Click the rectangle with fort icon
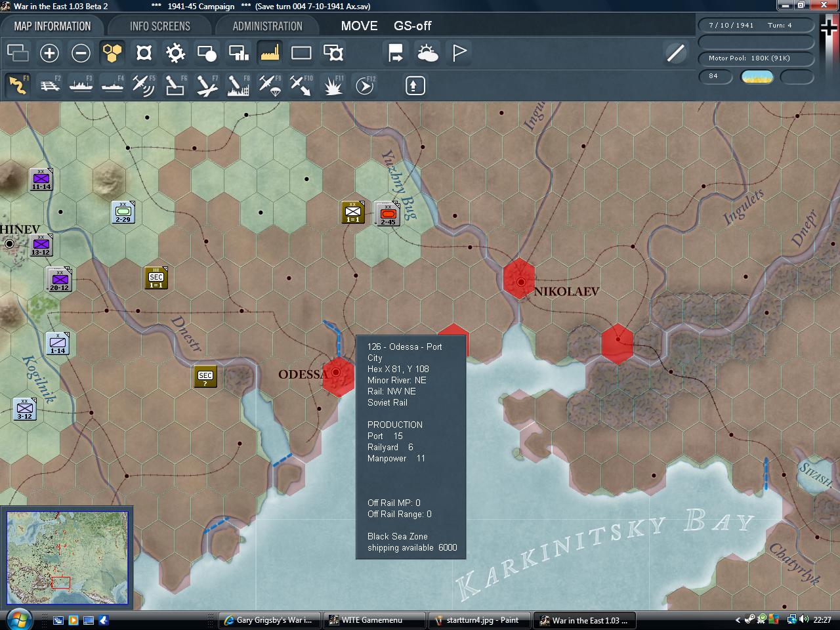Screen dimensions: 840x630 click(x=333, y=52)
